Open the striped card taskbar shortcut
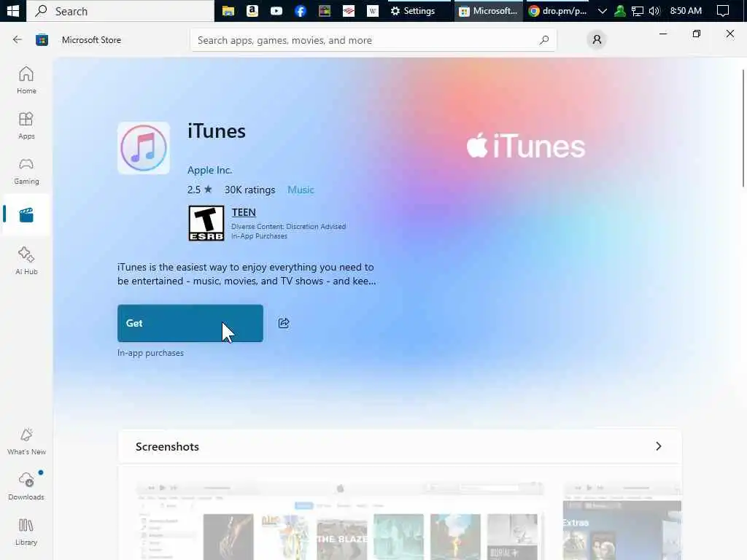Viewport: 747px width, 560px height. 349,10
